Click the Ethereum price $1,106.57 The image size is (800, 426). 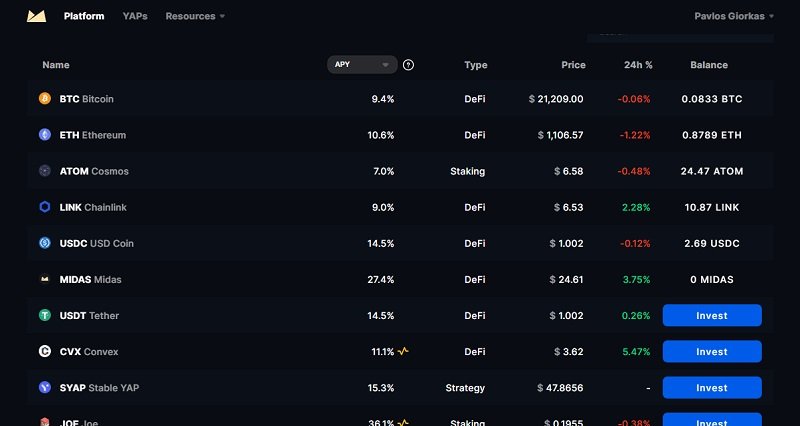click(560, 135)
